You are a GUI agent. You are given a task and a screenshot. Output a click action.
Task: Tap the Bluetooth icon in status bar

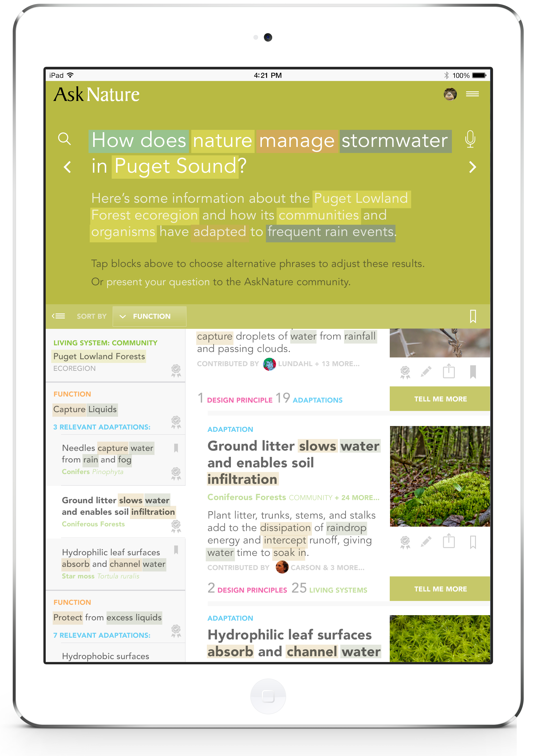point(446,75)
